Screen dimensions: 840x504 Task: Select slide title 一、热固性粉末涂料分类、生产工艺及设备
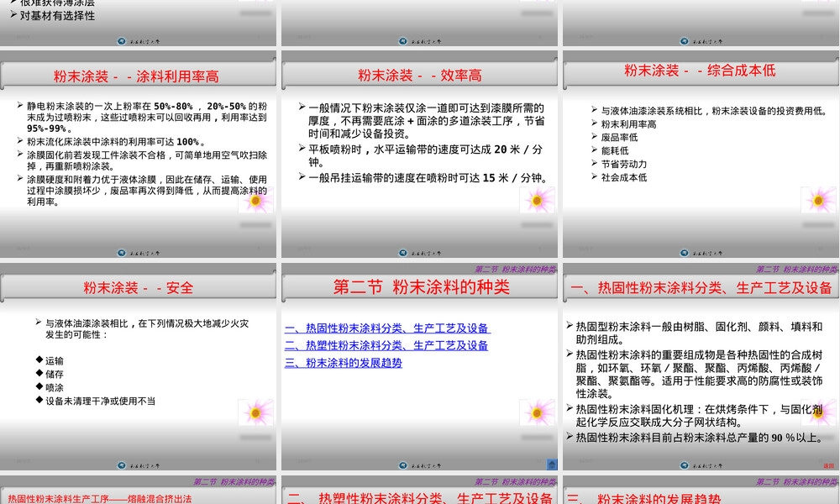point(701,287)
